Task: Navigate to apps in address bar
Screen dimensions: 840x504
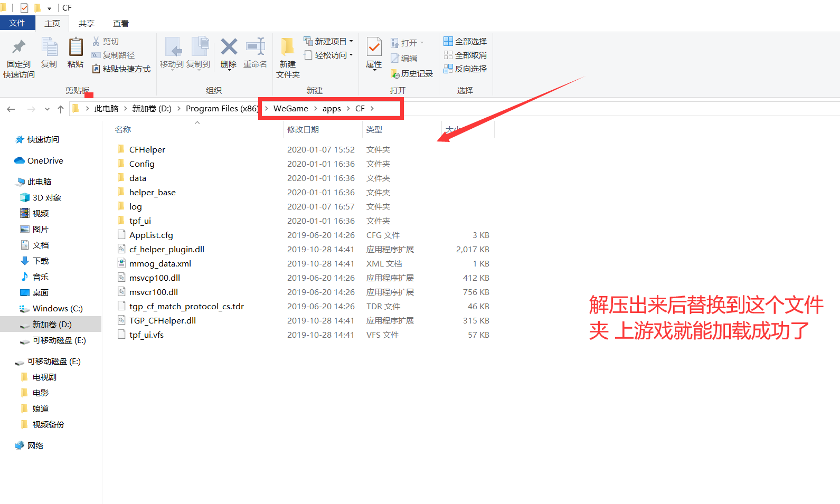Action: point(332,109)
